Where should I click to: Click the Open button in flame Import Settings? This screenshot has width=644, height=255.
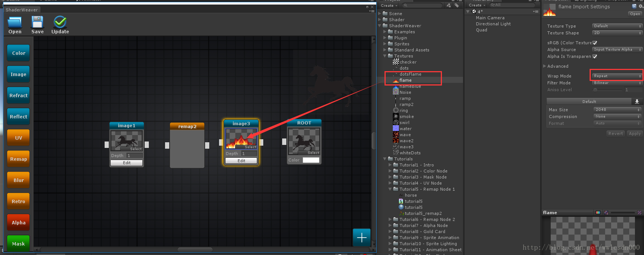[x=635, y=14]
